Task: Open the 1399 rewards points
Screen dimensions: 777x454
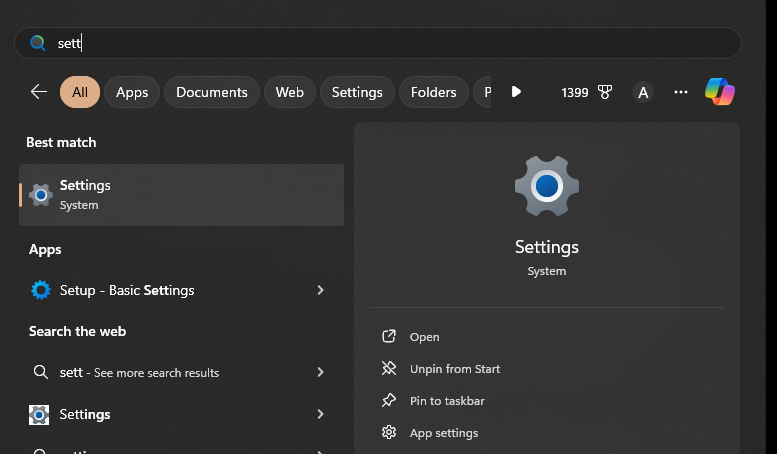Action: coord(574,93)
